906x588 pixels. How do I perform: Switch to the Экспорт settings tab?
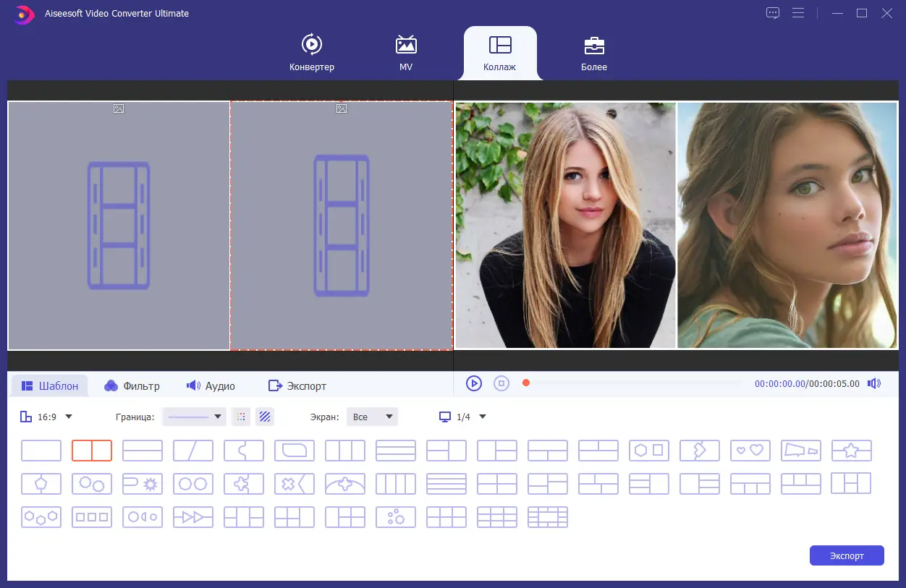tap(297, 386)
